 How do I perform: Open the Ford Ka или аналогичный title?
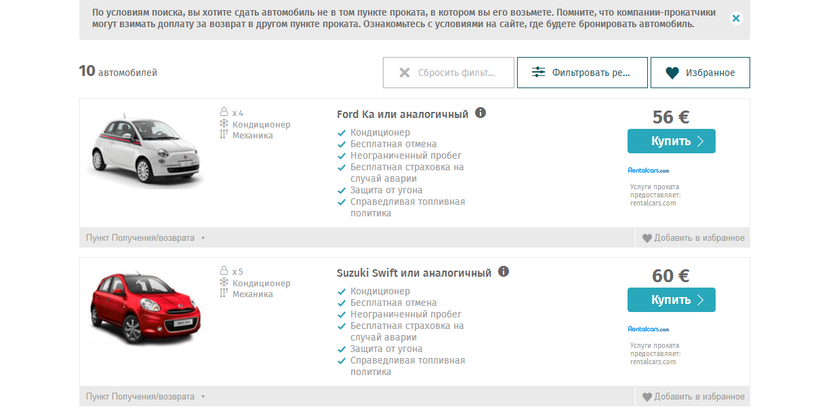tap(402, 114)
